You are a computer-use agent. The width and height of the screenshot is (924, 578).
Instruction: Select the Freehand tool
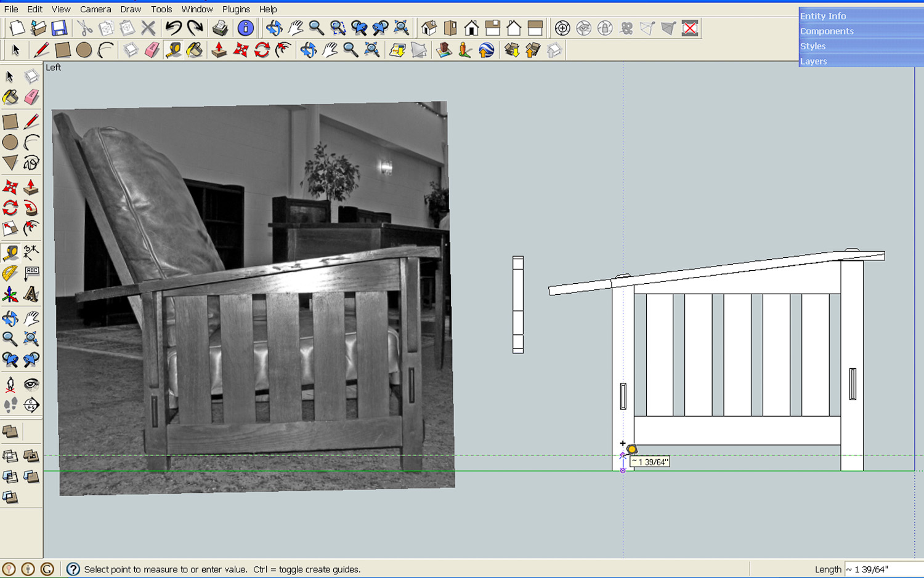(31, 163)
